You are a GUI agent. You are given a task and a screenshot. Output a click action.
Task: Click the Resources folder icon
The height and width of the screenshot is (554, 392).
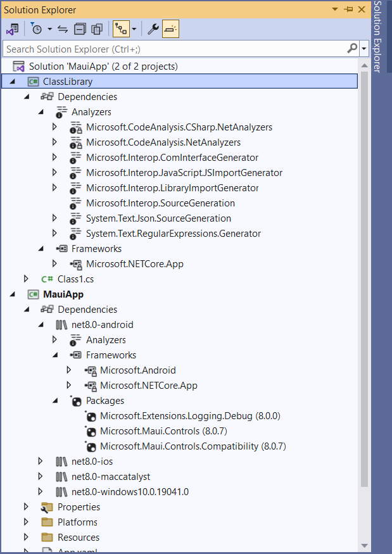pos(47,538)
